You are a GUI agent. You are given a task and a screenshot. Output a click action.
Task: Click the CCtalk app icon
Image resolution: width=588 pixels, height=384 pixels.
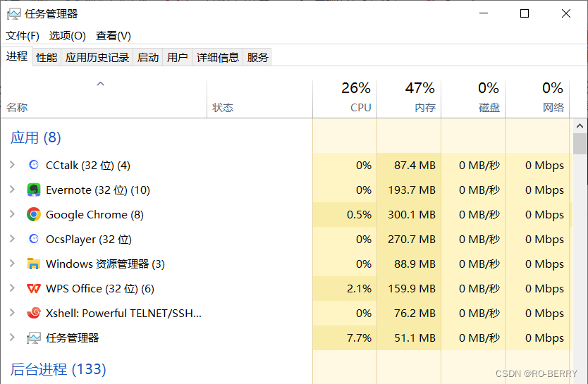coord(34,166)
